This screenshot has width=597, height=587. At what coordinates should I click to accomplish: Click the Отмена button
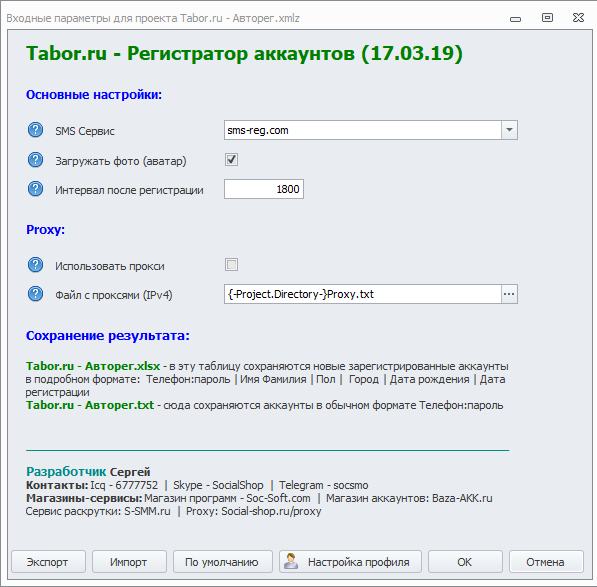click(x=546, y=561)
